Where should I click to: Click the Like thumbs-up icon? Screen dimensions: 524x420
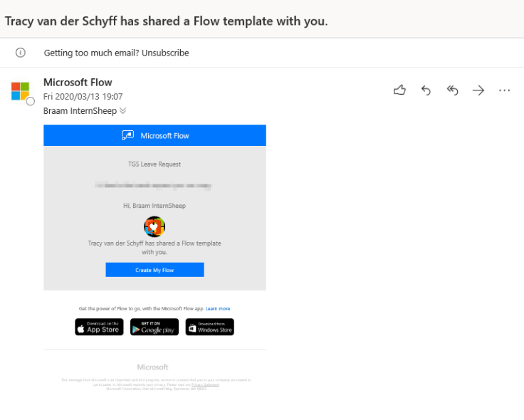399,90
